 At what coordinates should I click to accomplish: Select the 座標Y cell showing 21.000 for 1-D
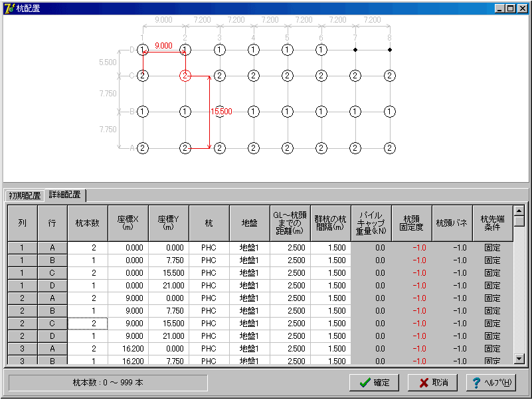(x=169, y=286)
